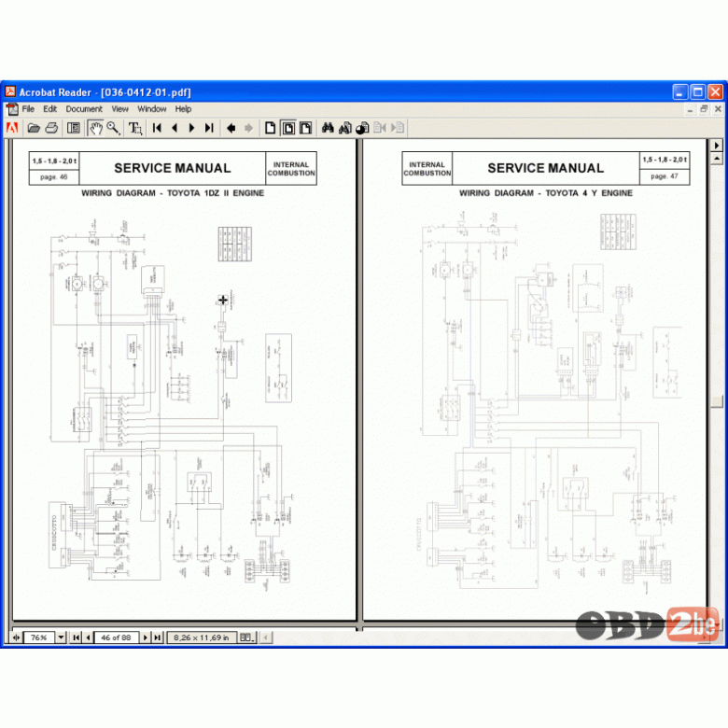The image size is (728, 728).
Task: Click the title 'Toyota 1DZ II Engine' heading
Action: pyautogui.click(x=173, y=192)
